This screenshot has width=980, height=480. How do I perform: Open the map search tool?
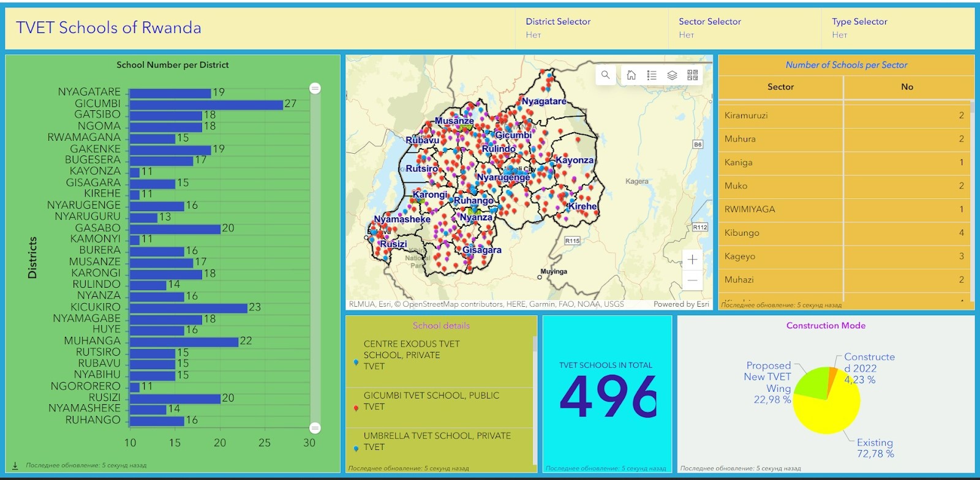[605, 75]
